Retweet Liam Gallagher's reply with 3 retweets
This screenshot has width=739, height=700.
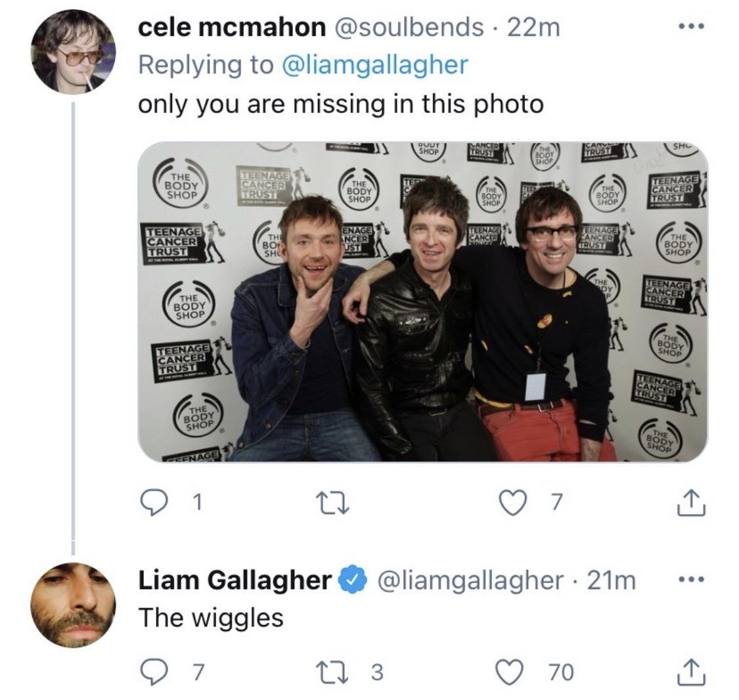click(x=332, y=672)
